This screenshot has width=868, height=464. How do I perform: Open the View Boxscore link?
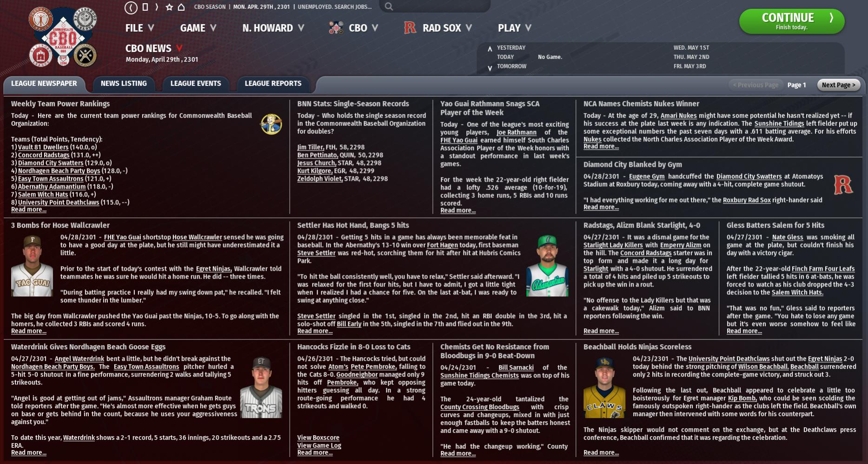pos(318,438)
